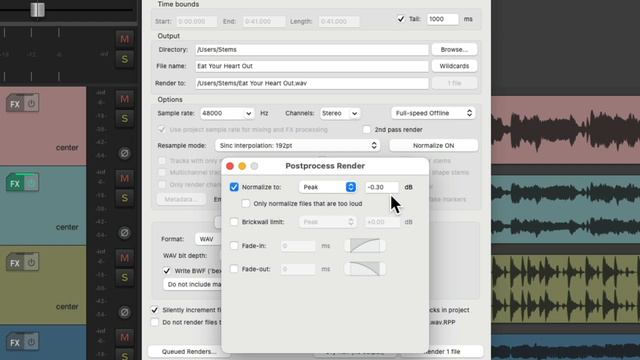Viewport: 640px width, 360px height.
Task: Bypass FX power button on olive track
Action: pos(31,263)
